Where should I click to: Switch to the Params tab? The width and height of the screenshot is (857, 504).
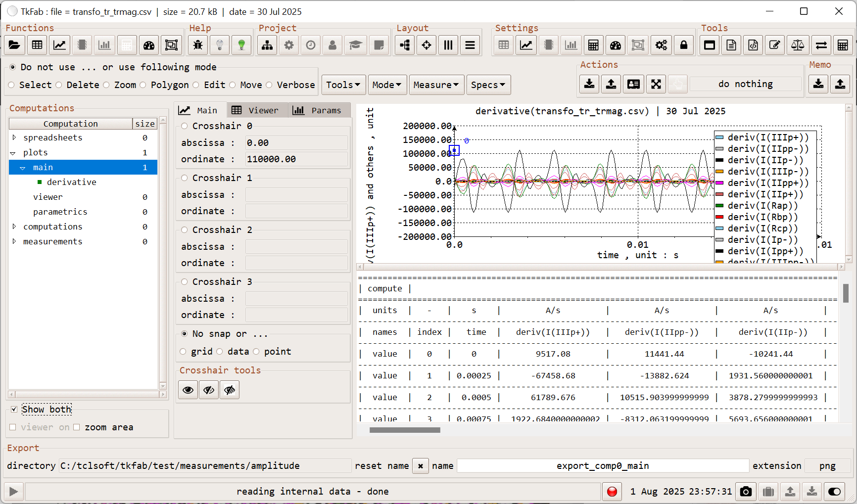(319, 110)
